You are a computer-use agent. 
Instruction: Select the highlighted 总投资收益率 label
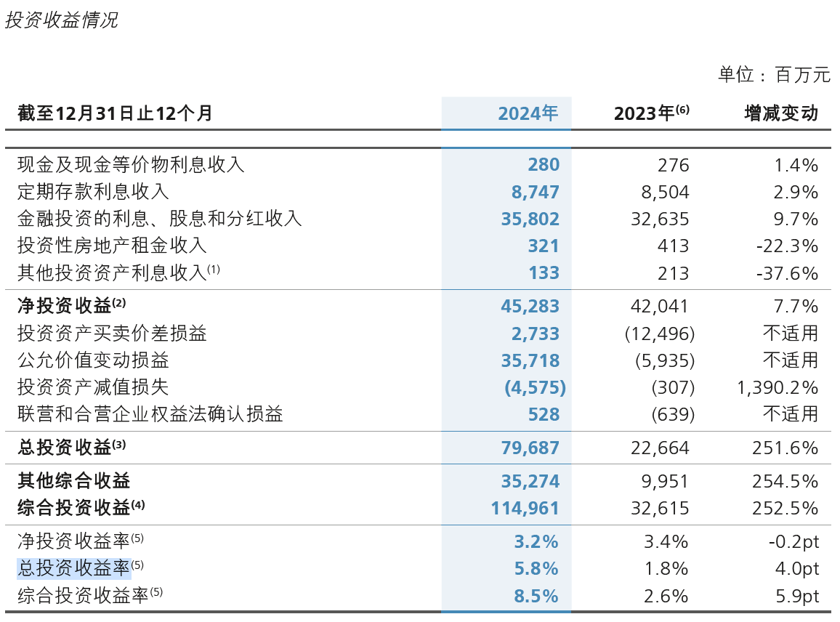tap(74, 568)
